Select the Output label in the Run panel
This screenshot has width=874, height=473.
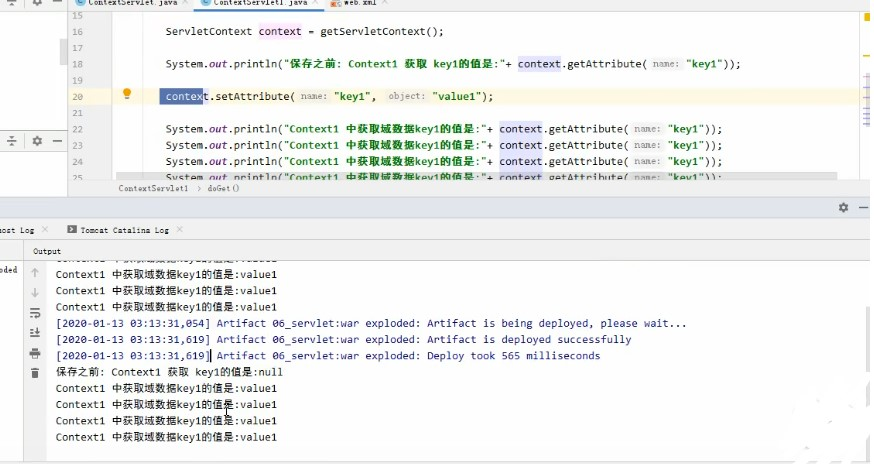pyautogui.click(x=47, y=251)
